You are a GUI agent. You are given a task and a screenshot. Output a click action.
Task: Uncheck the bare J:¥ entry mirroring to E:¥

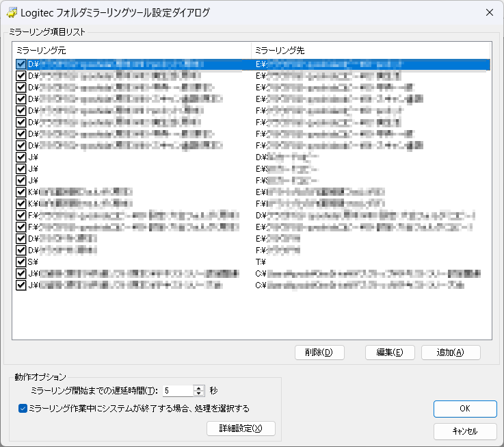tap(21, 168)
